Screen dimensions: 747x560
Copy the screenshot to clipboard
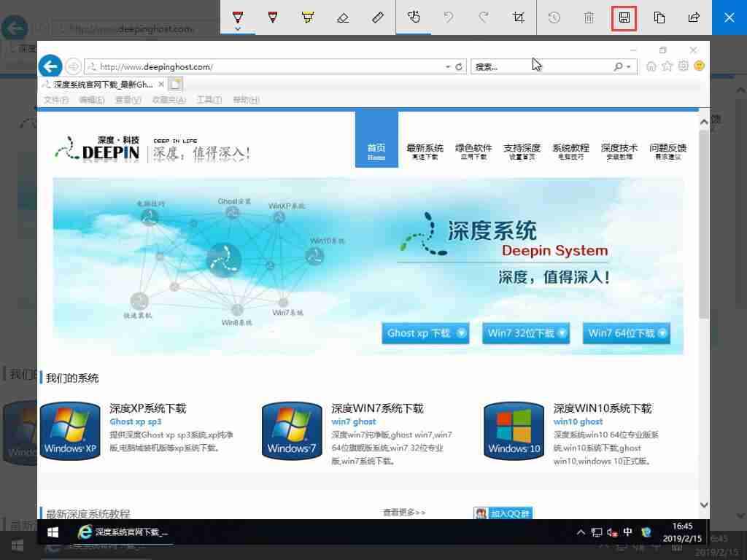click(659, 17)
